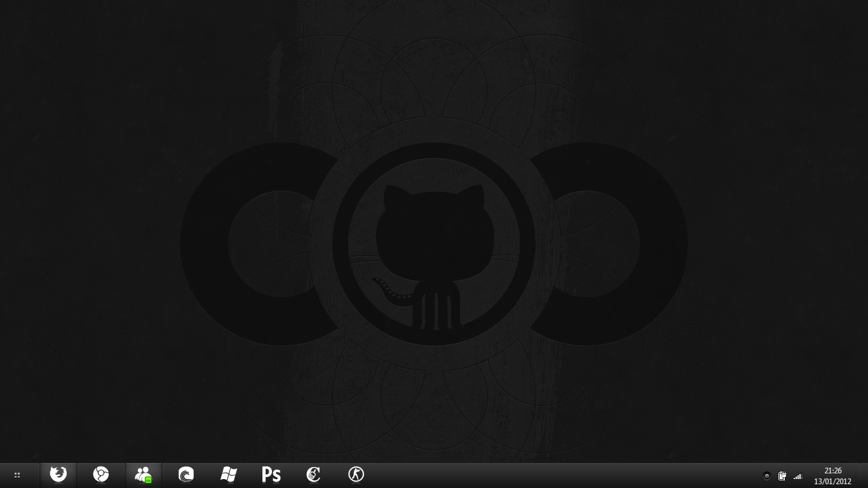Launch Firefox from the taskbar

click(x=58, y=475)
